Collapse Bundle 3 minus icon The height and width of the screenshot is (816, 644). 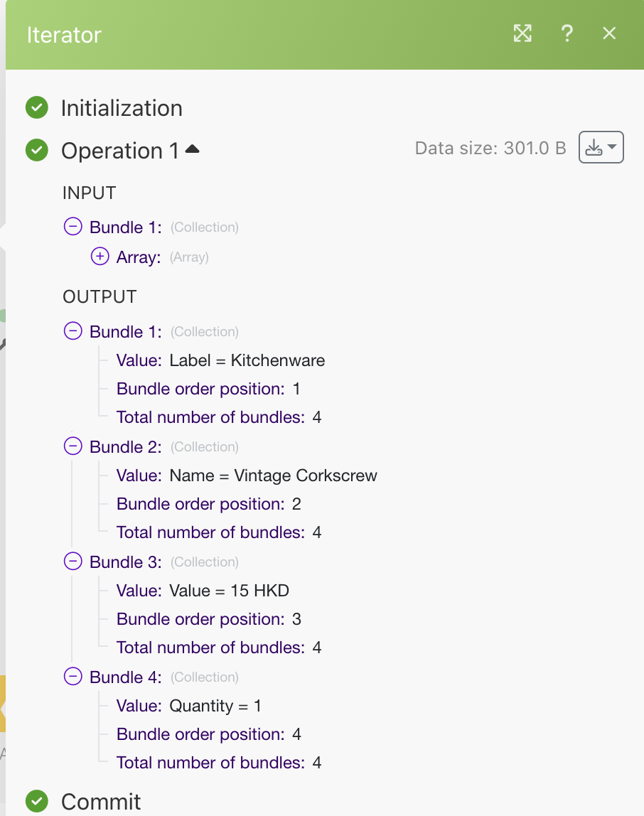(73, 562)
